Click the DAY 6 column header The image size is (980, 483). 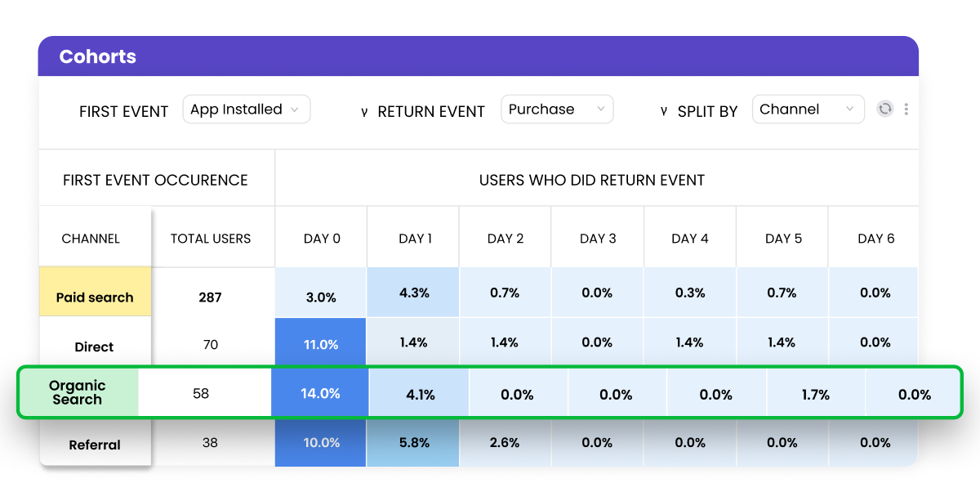click(875, 239)
